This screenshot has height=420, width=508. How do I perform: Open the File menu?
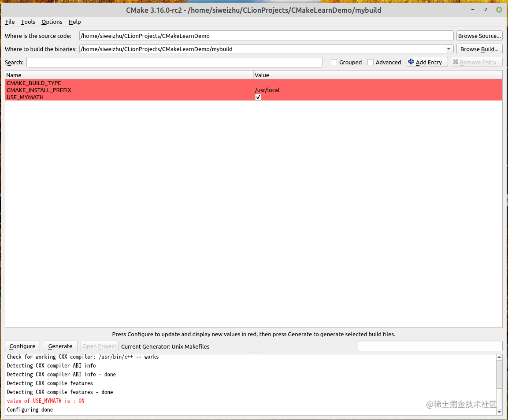point(10,22)
